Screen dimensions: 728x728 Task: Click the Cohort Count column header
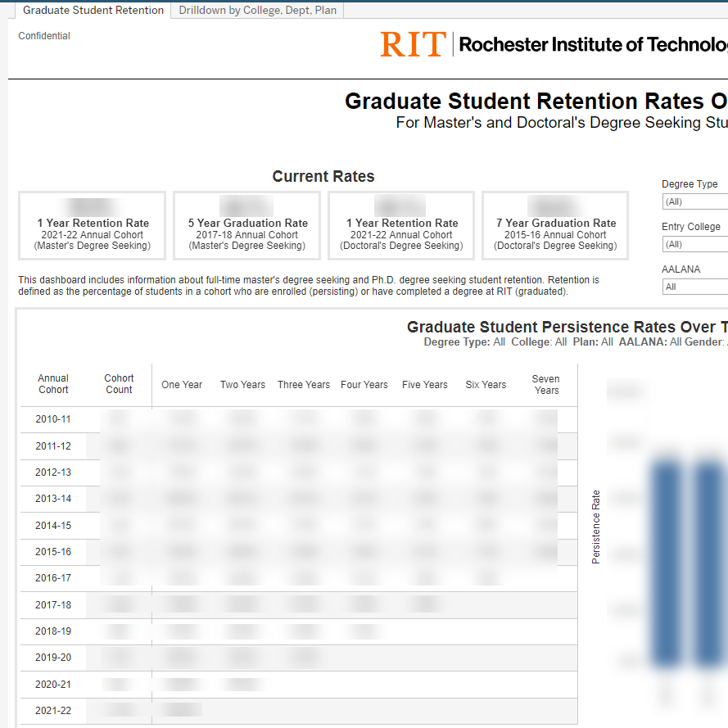click(x=119, y=384)
